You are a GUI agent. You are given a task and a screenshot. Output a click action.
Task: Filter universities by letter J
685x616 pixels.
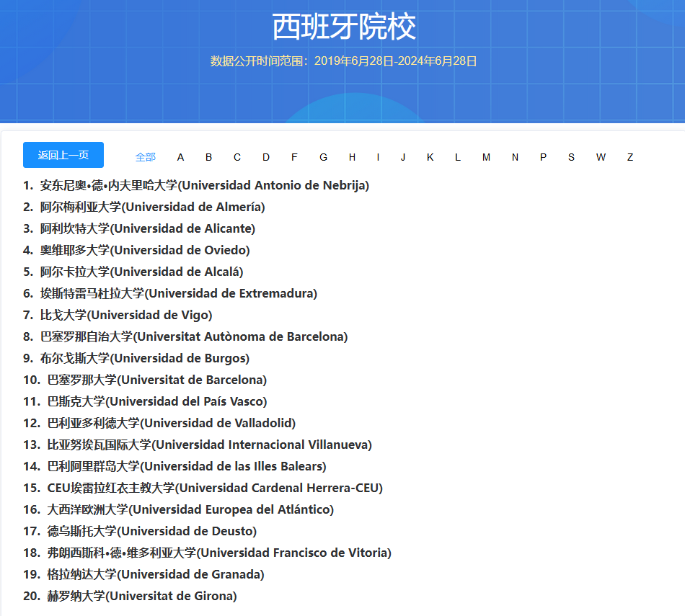403,157
